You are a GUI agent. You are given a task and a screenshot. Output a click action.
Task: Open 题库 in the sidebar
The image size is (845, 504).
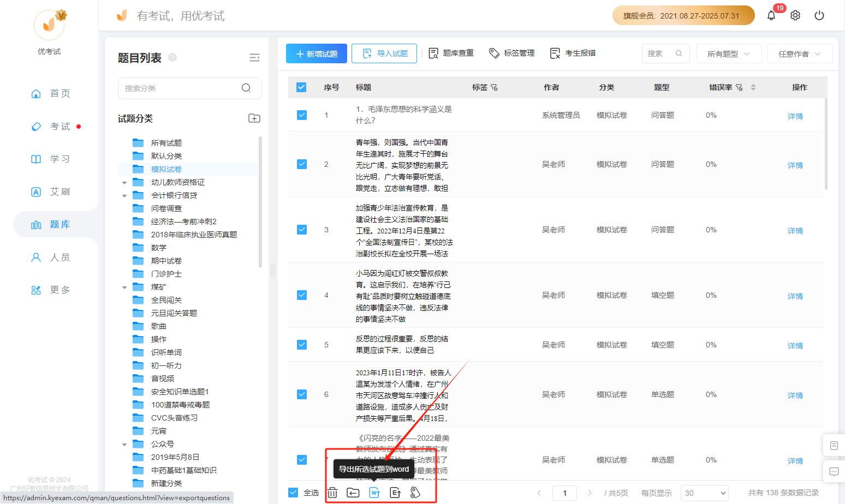click(x=50, y=224)
